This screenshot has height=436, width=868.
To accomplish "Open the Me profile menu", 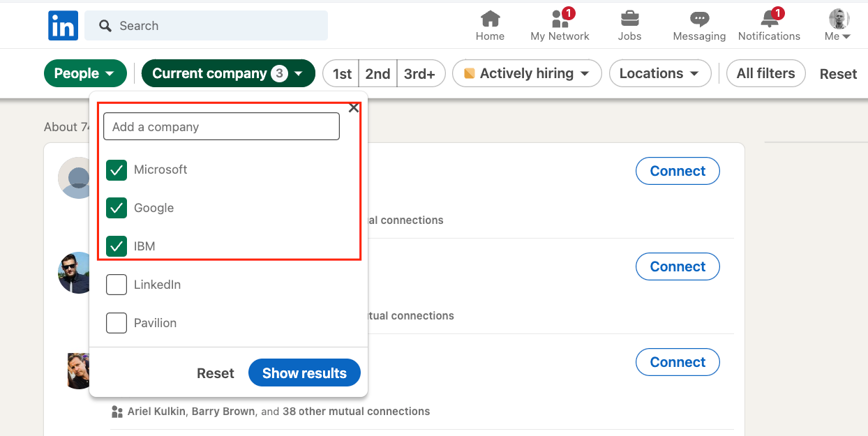I will [x=837, y=26].
